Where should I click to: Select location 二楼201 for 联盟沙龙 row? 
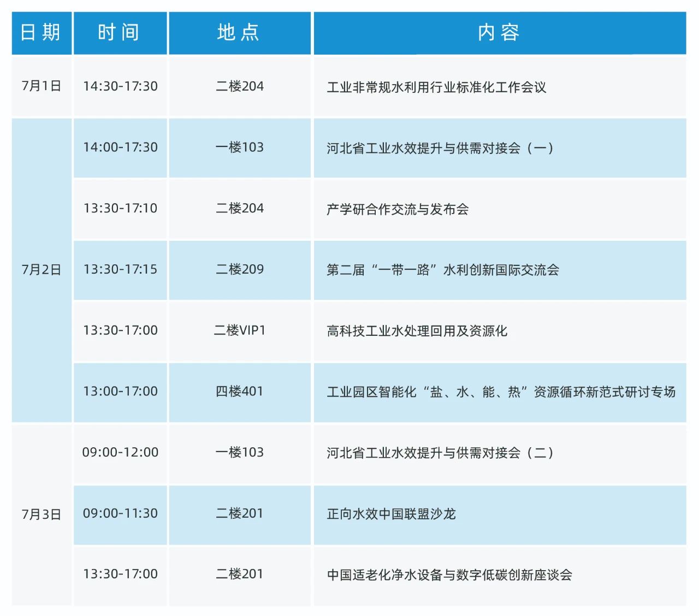click(240, 514)
